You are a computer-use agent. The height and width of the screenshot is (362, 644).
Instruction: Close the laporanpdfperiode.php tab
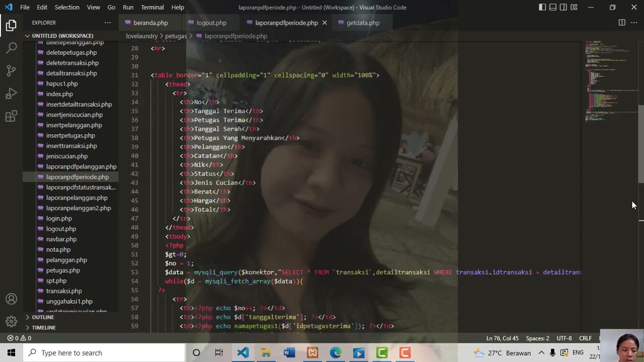pos(325,23)
